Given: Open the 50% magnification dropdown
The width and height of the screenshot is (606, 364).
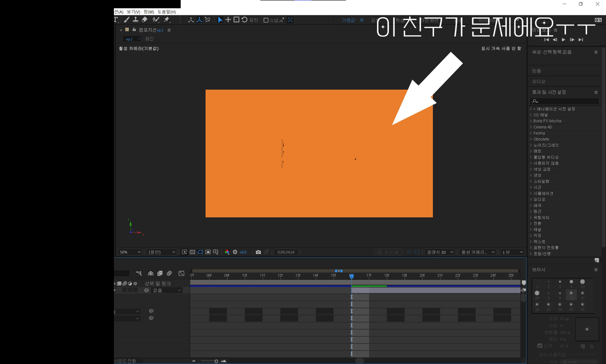Looking at the screenshot, I should pyautogui.click(x=130, y=252).
